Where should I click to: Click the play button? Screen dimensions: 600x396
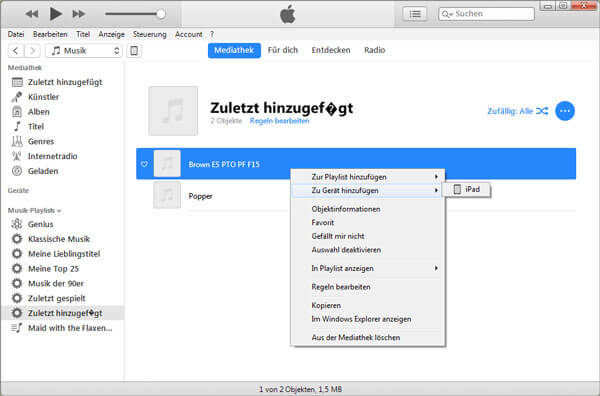coord(55,14)
